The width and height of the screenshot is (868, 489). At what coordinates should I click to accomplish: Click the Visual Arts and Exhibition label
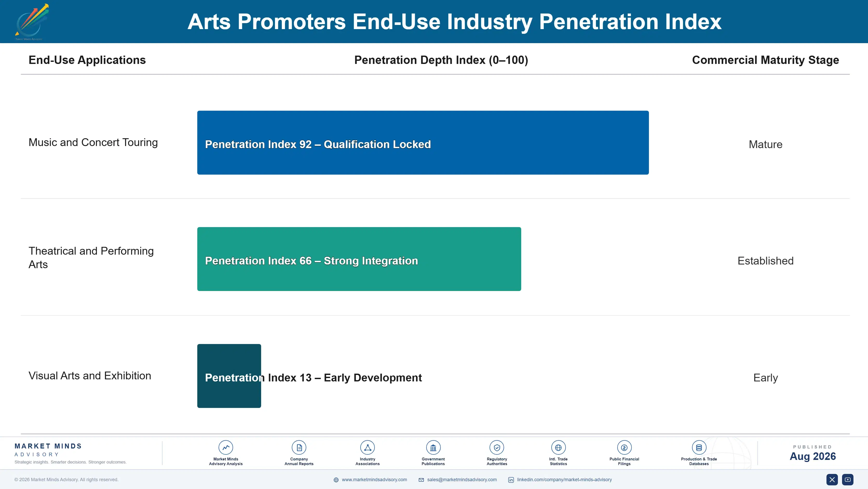(90, 376)
